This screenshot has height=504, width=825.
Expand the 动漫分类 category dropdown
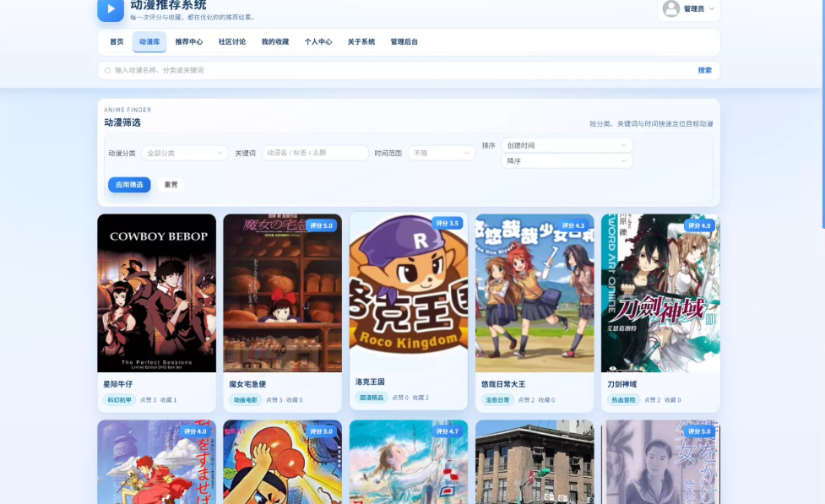click(185, 153)
